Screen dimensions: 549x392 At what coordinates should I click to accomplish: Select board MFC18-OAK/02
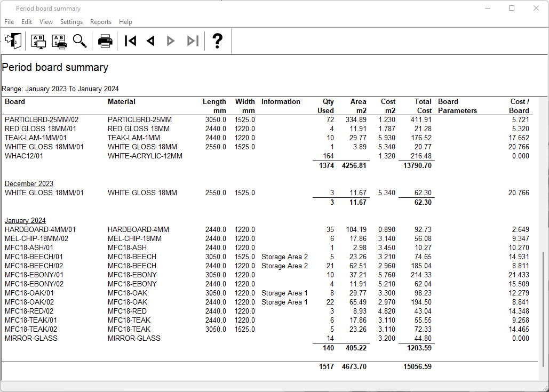click(29, 302)
